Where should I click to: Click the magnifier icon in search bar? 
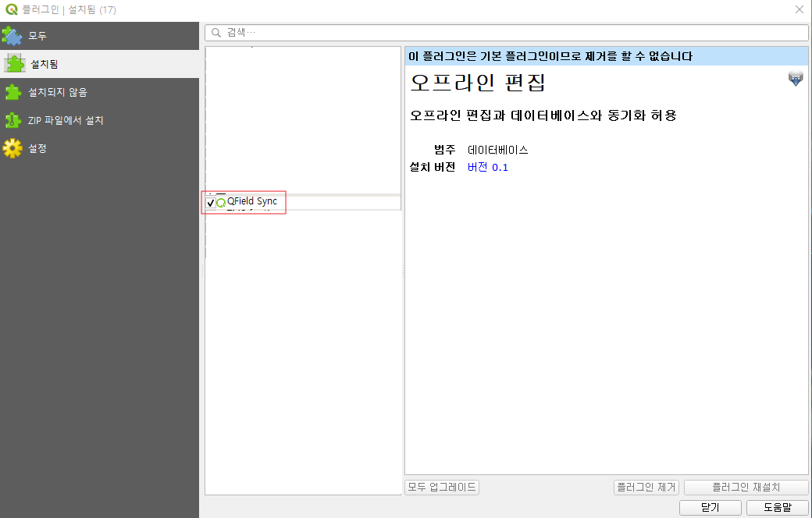(x=214, y=32)
